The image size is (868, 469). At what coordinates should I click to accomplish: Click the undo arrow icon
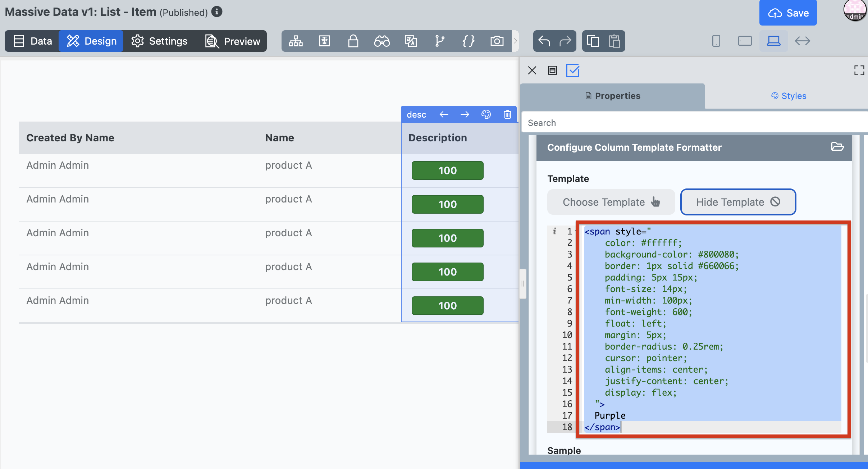544,41
